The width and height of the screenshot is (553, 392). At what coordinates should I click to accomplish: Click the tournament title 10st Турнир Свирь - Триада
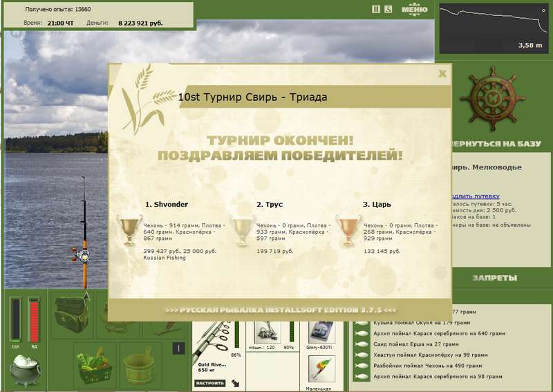[252, 97]
